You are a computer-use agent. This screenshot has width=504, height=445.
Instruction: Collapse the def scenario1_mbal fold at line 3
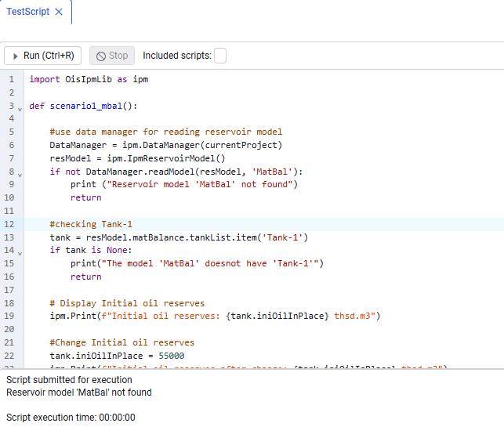point(20,110)
